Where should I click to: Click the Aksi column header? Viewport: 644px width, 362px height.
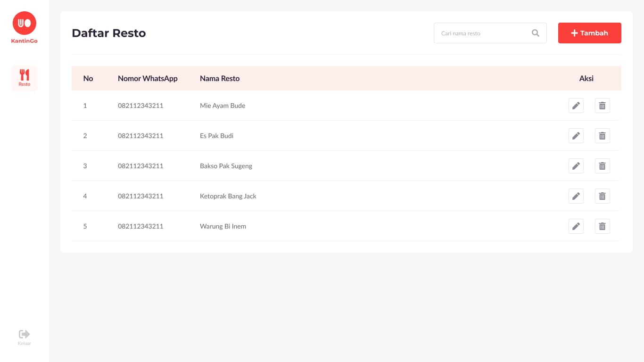click(586, 78)
